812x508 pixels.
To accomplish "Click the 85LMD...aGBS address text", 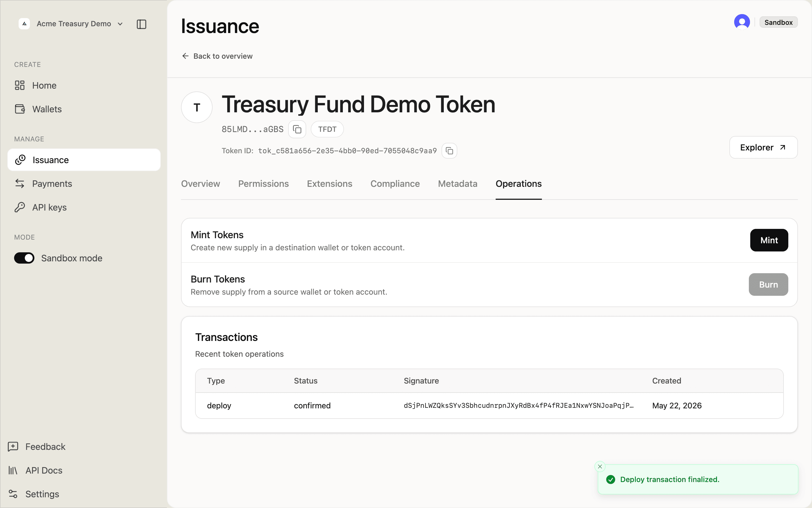I will [x=252, y=129].
